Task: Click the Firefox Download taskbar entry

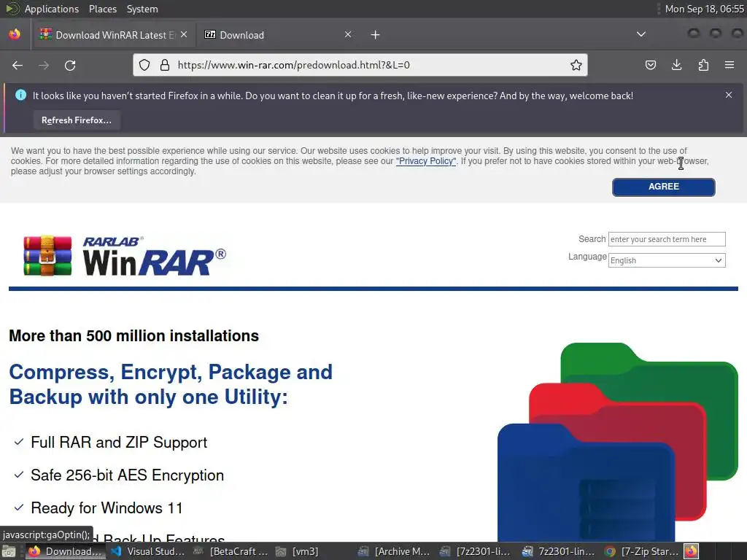Action: (66, 551)
